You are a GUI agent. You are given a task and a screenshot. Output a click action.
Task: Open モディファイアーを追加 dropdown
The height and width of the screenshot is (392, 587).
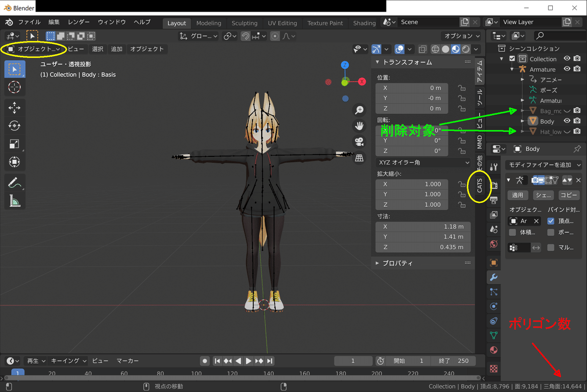pos(543,165)
